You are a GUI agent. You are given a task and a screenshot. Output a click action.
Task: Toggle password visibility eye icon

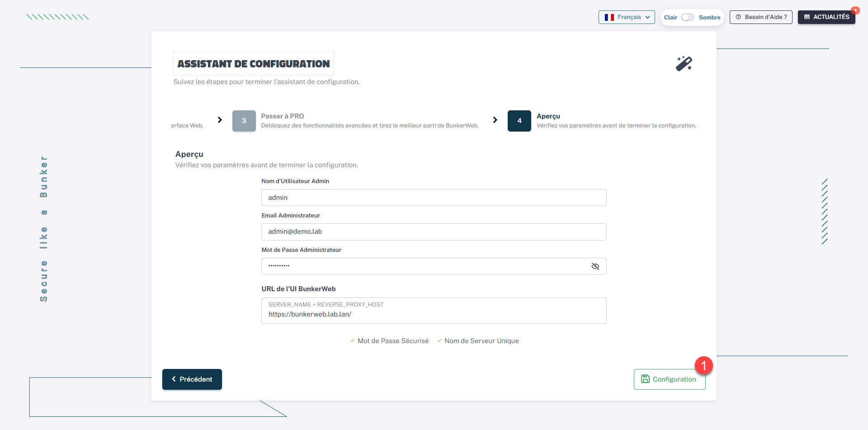coord(595,266)
